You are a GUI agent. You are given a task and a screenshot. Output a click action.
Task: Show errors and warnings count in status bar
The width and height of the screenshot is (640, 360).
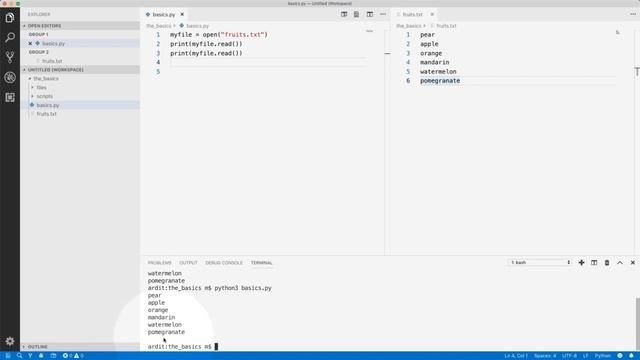73,356
